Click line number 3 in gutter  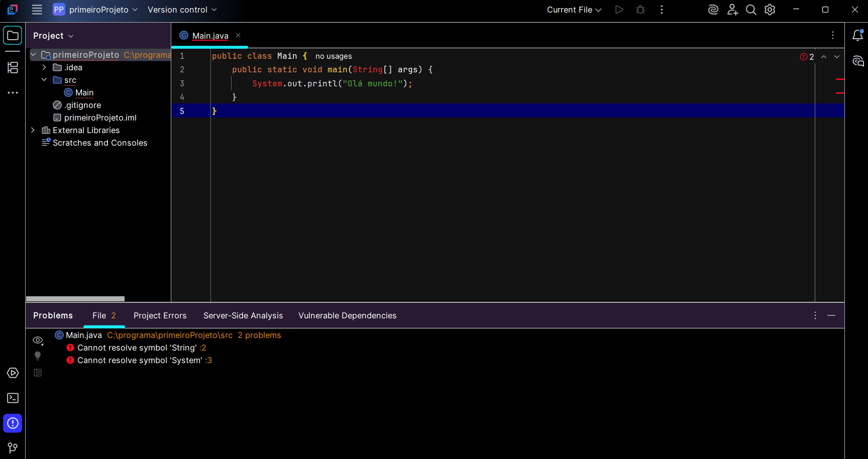tap(182, 83)
